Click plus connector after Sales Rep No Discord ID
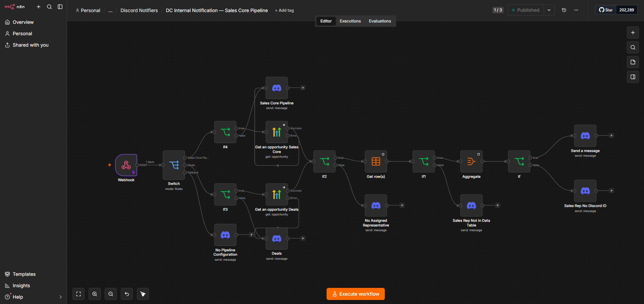The width and height of the screenshot is (644, 304). (611, 191)
